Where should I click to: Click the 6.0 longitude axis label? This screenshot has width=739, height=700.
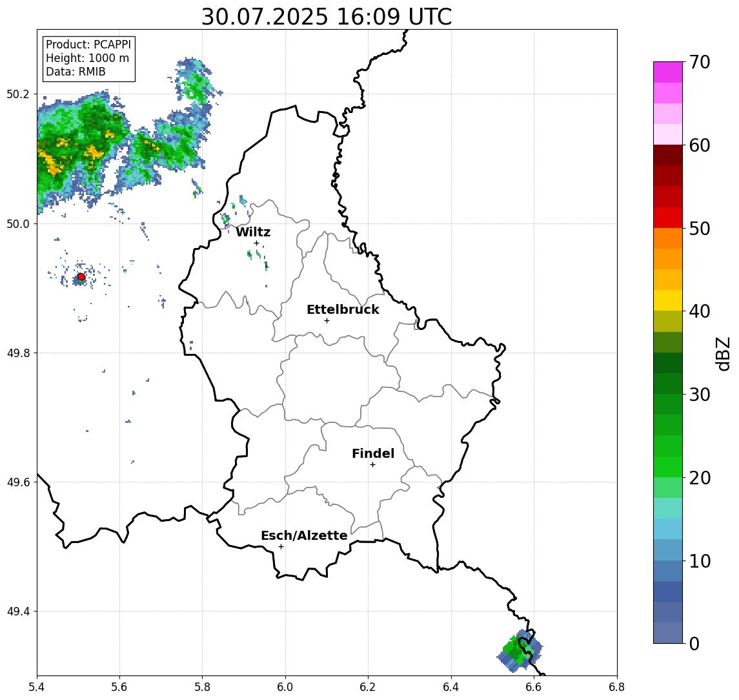(286, 687)
